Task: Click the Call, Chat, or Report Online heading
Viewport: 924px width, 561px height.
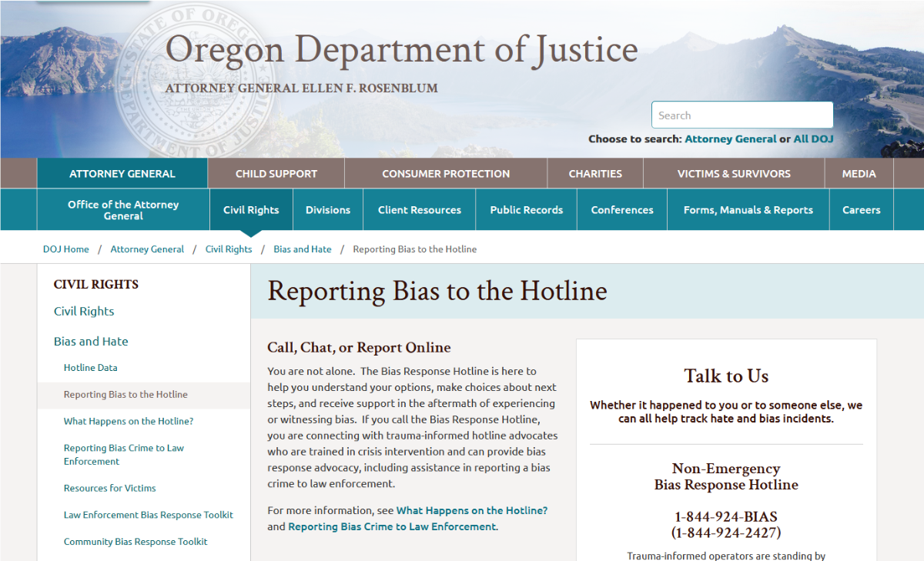Action: [x=359, y=348]
